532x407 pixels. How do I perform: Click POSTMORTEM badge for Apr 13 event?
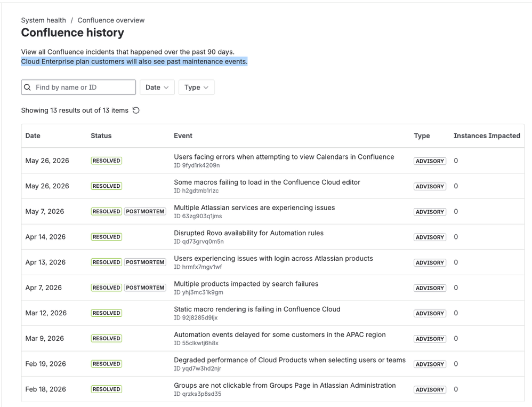tap(145, 262)
